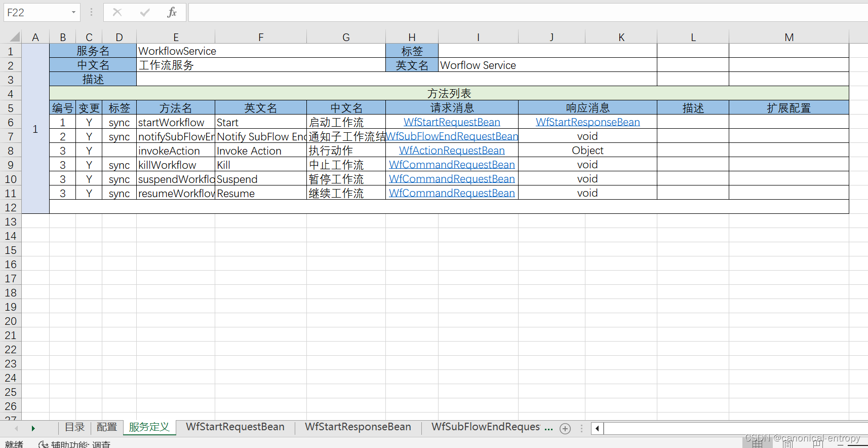Click the Suspend English name cell
This screenshot has width=868, height=448.
(x=261, y=179)
